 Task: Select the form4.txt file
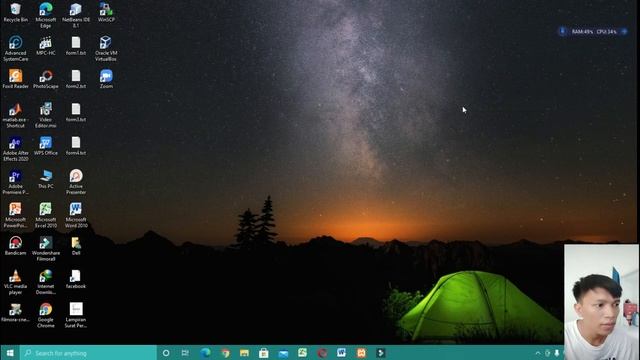click(76, 145)
